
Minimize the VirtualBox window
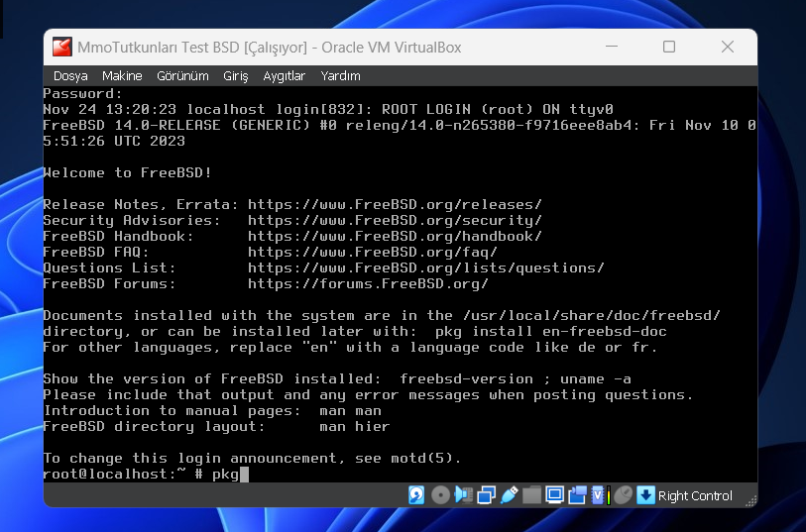[x=612, y=47]
